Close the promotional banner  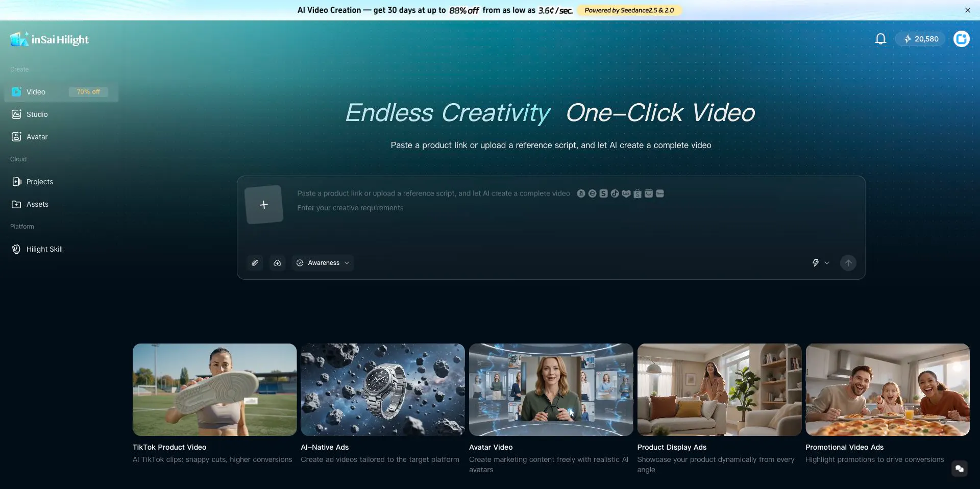pos(967,10)
